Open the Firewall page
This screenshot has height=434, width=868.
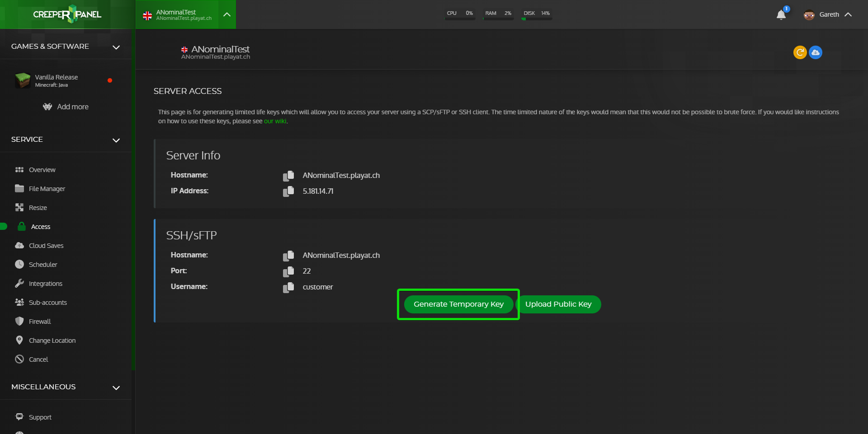click(x=40, y=322)
